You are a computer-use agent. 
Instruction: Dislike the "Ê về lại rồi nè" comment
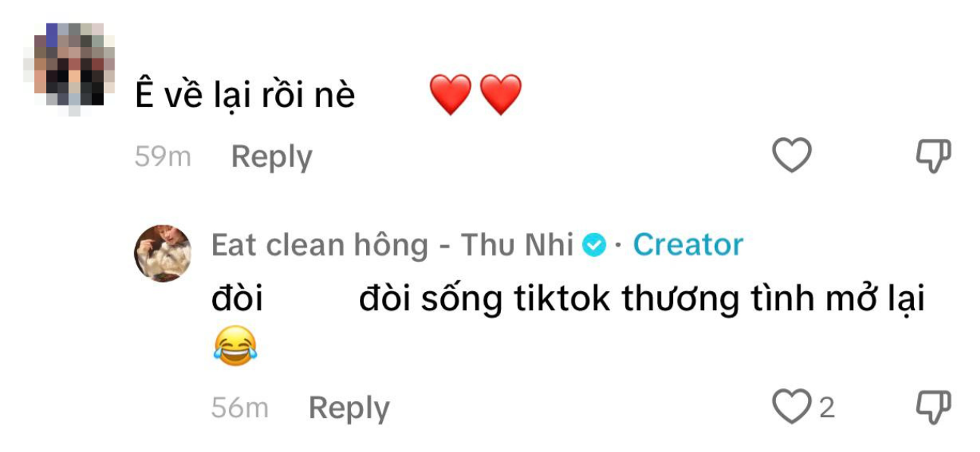[x=933, y=156]
